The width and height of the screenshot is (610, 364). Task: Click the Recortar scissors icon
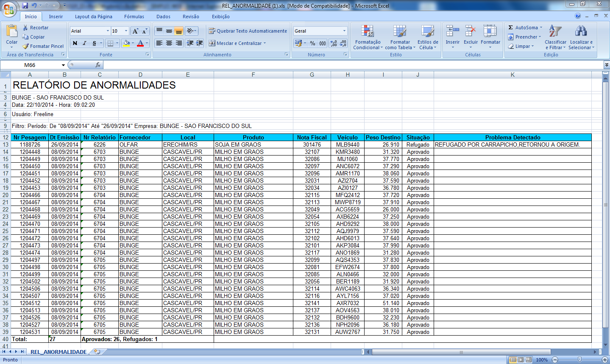pyautogui.click(x=25, y=28)
